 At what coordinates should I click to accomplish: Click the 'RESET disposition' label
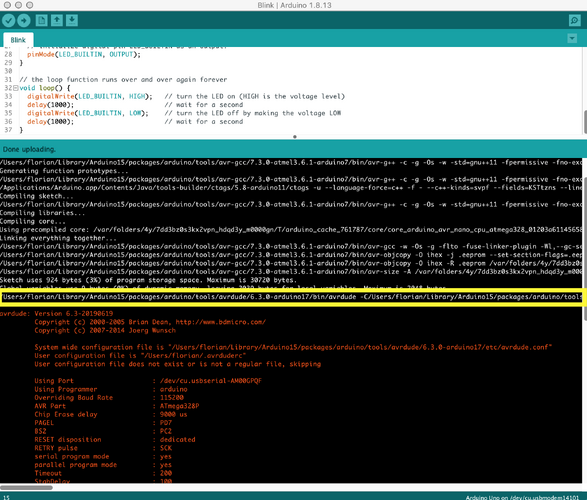pos(68,440)
